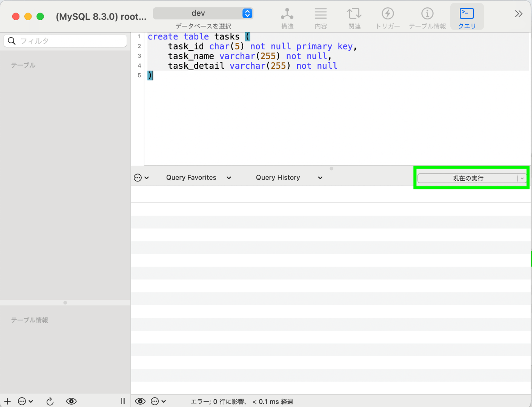Click the closing parenthesis on line 5

(x=150, y=76)
